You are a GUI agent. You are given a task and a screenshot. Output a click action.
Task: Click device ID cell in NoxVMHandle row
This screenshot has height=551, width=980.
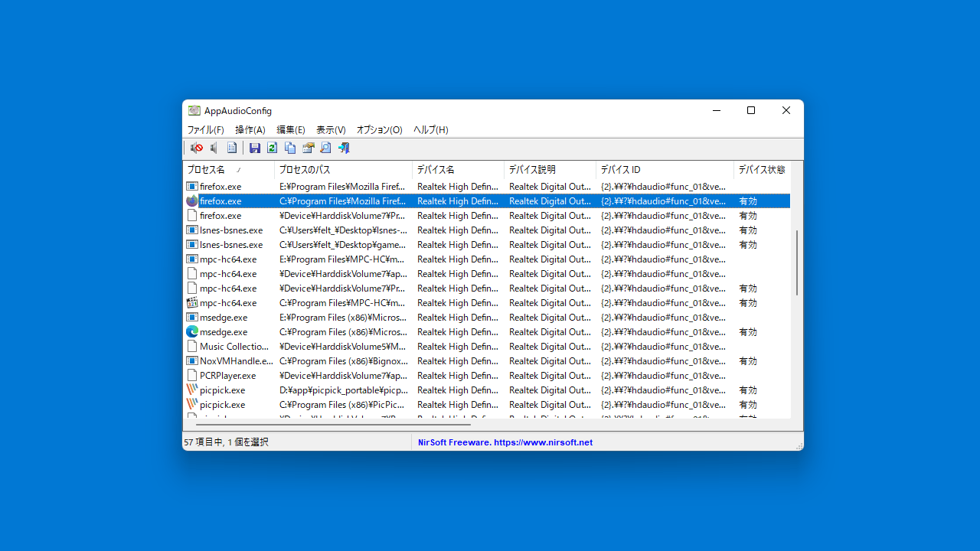tap(664, 360)
